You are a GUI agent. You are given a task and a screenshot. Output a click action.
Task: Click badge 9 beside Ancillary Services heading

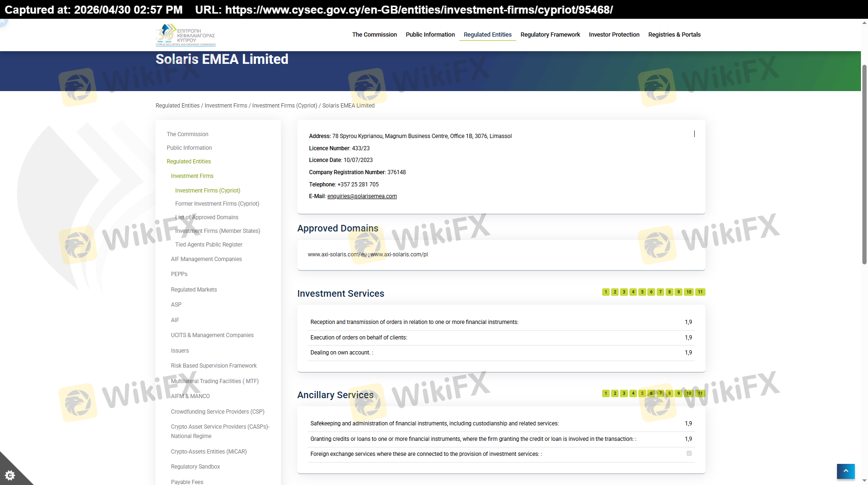point(678,393)
